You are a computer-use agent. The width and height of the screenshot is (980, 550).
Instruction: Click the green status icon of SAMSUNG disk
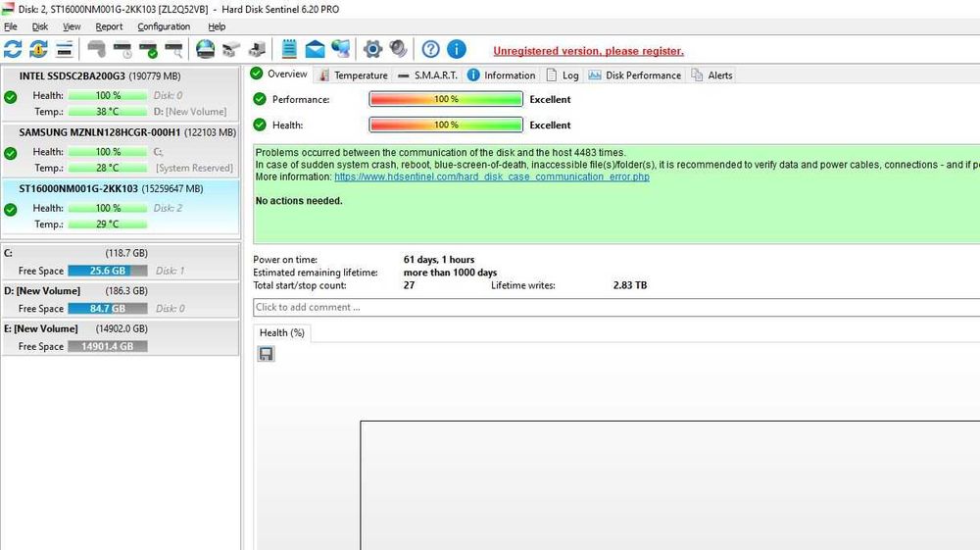11,153
